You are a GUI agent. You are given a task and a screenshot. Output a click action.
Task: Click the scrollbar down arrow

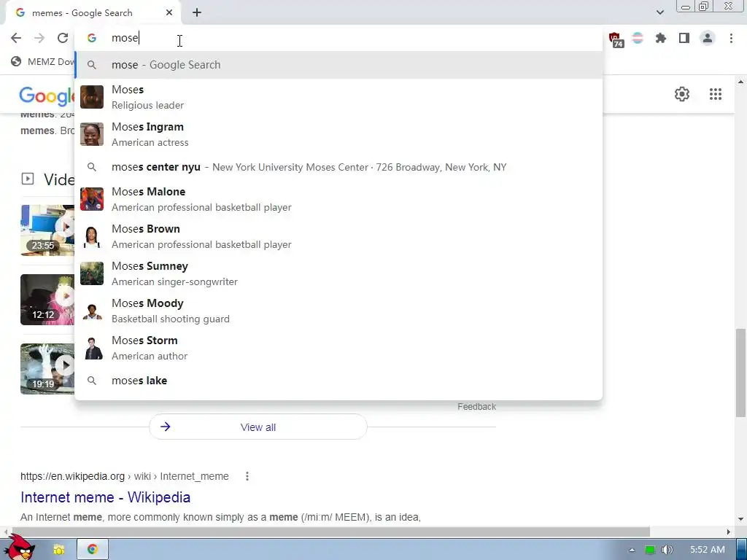741,519
